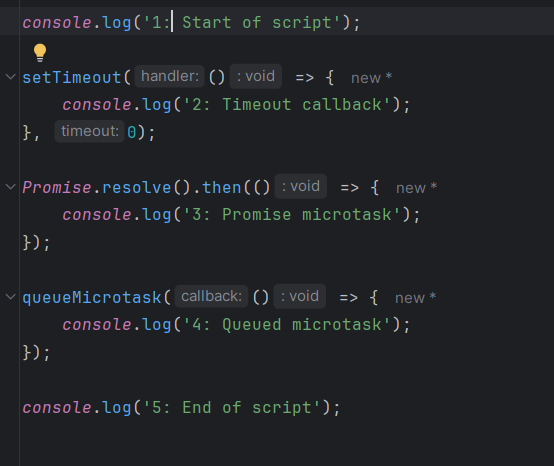
Task: Click the 'timeout:' parameter hint
Action: pos(89,131)
